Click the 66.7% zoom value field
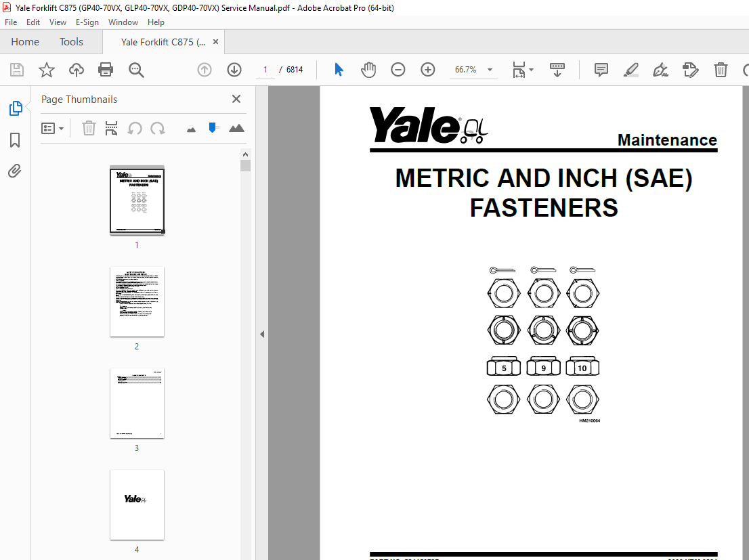Screen dimensions: 749x560 [x=465, y=70]
